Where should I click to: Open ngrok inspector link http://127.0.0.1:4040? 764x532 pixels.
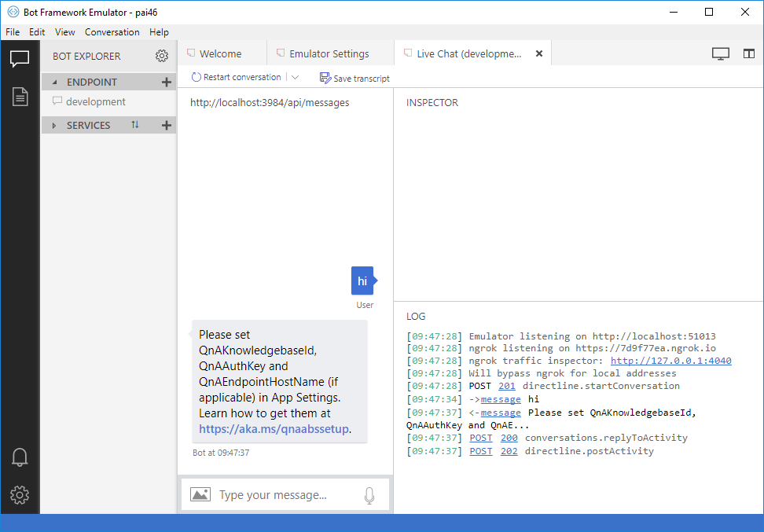pyautogui.click(x=671, y=361)
